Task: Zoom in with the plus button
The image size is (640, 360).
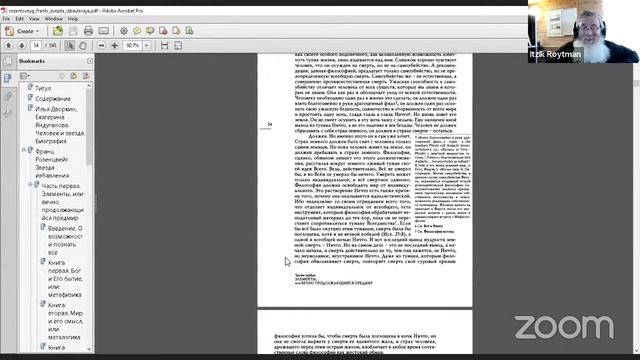Action: (x=115, y=46)
